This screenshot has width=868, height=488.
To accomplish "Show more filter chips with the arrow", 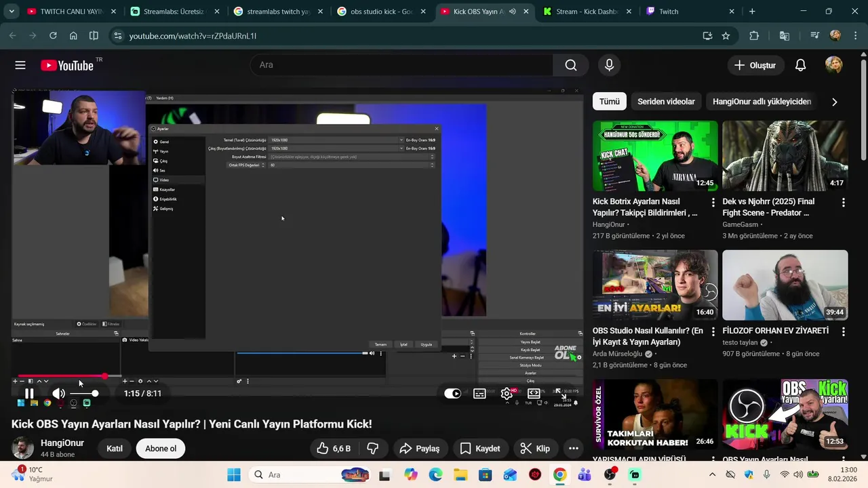I will (834, 102).
